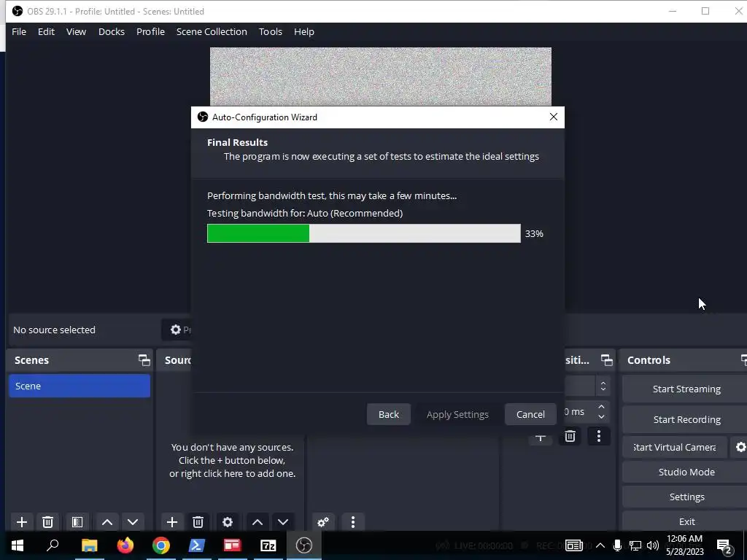747x560 pixels.
Task: Move scene up with the arrow icon
Action: [x=107, y=522]
